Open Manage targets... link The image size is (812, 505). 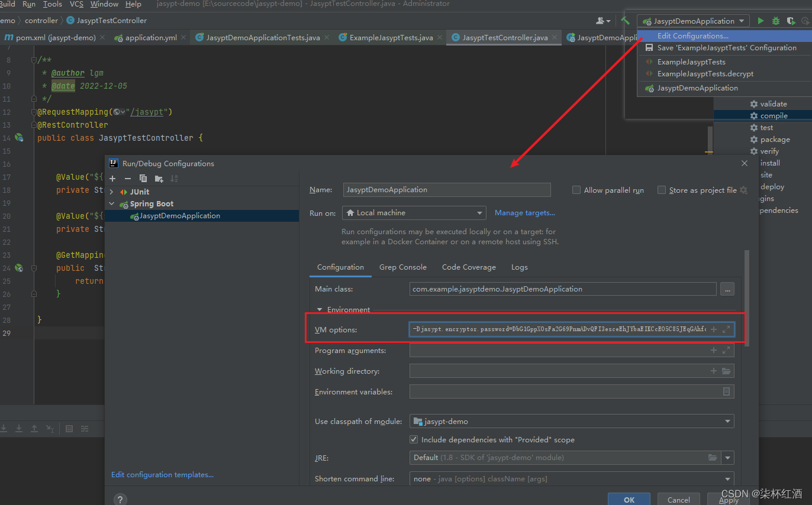[525, 213]
